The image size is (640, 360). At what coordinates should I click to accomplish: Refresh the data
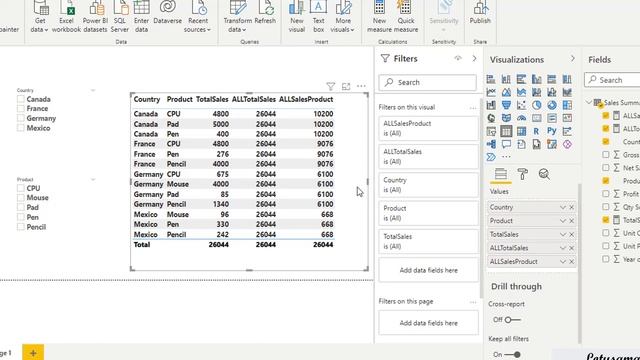[x=265, y=13]
